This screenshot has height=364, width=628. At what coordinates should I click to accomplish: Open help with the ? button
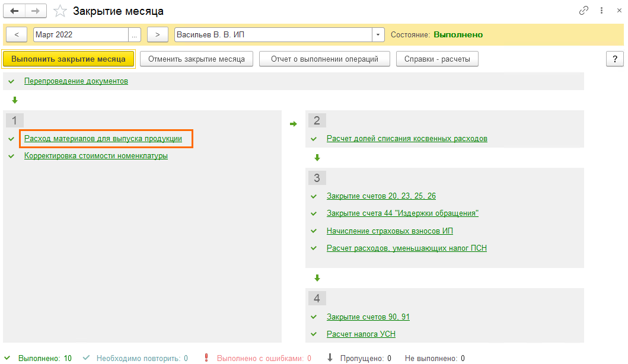coord(615,59)
